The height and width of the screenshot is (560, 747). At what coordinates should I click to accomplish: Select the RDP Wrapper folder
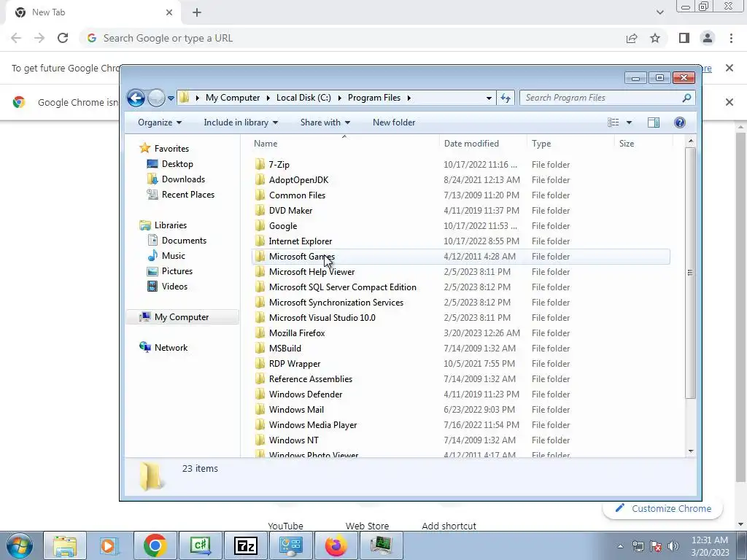click(x=295, y=364)
